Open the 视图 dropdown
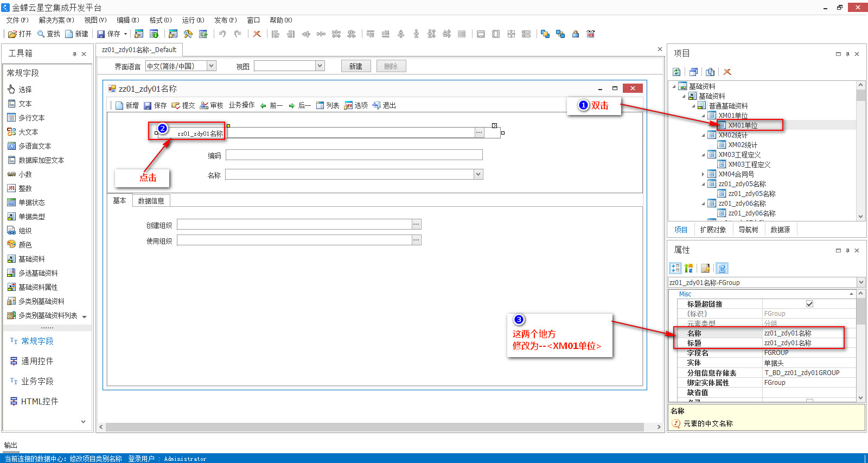 320,66
